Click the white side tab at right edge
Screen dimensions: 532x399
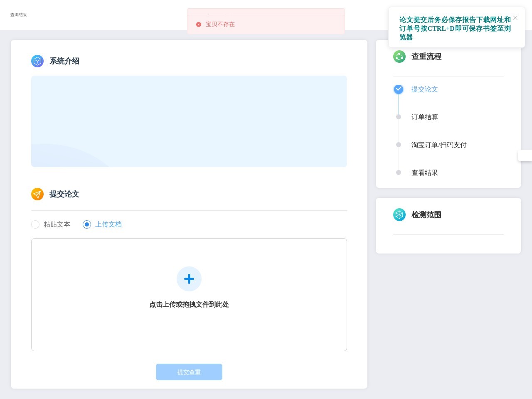(x=525, y=155)
